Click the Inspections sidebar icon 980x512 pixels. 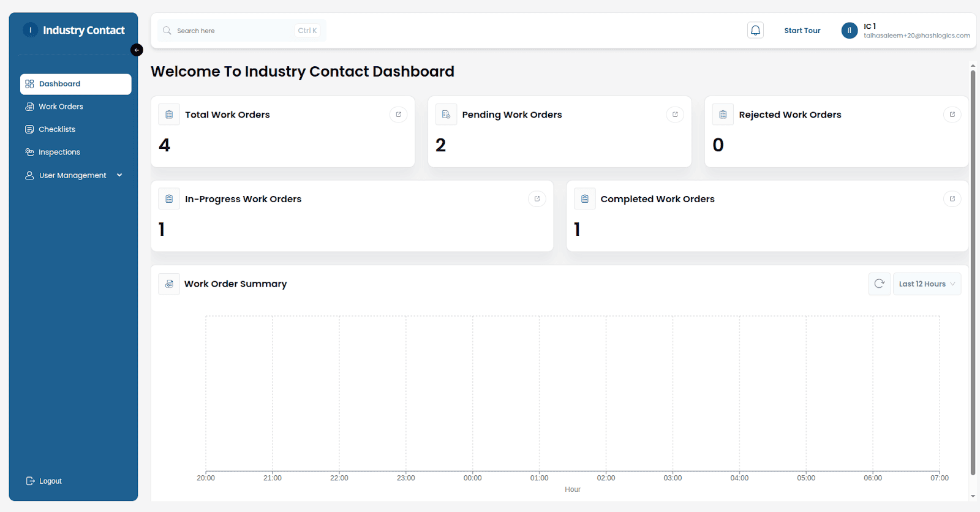click(x=29, y=152)
